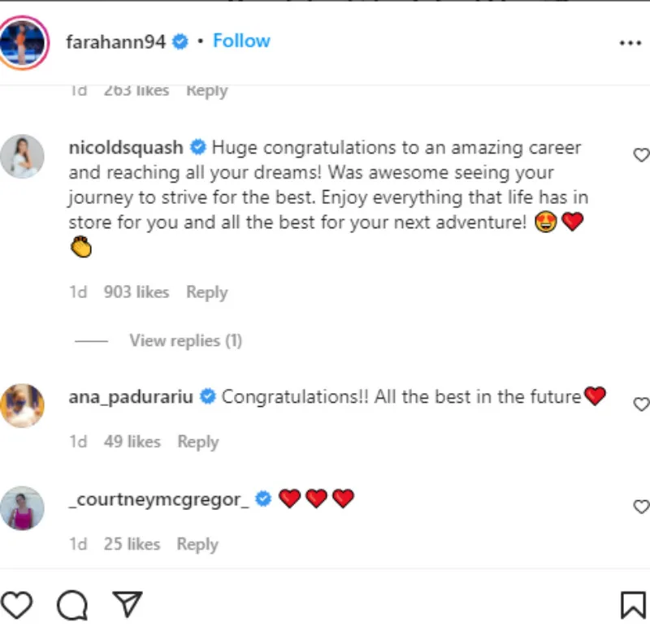This screenshot has width=650, height=644.
Task: Open the nicoldsquash username link
Action: click(128, 148)
